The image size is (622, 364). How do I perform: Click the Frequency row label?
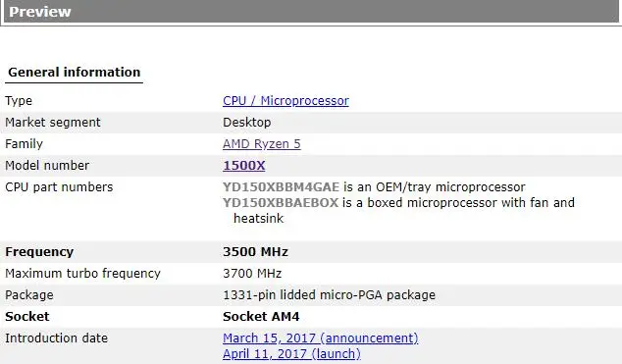[39, 252]
